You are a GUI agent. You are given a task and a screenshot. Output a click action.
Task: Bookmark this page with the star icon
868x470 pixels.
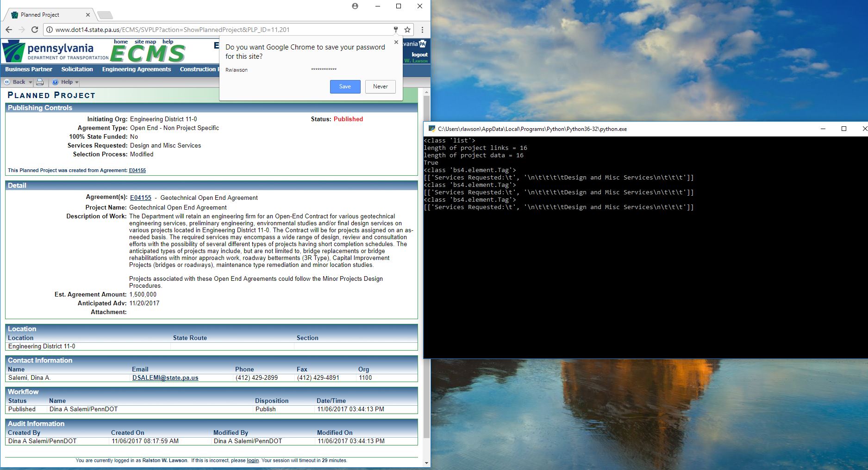(x=407, y=30)
